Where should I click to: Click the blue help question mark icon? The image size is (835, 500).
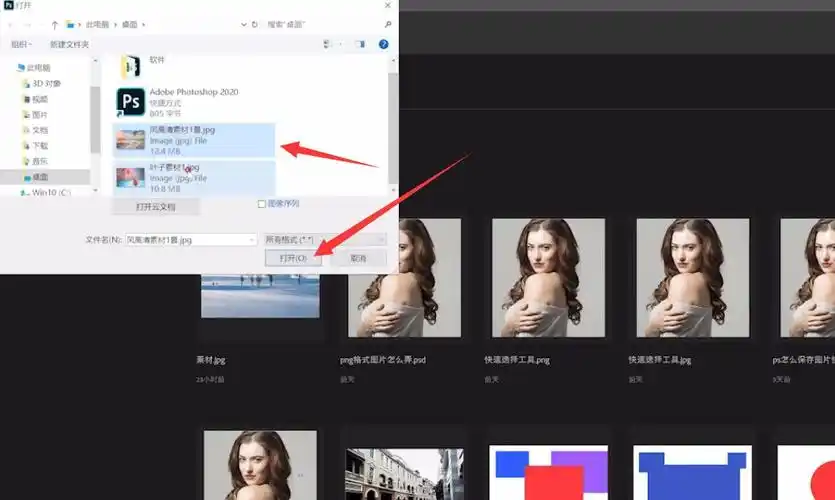(383, 44)
